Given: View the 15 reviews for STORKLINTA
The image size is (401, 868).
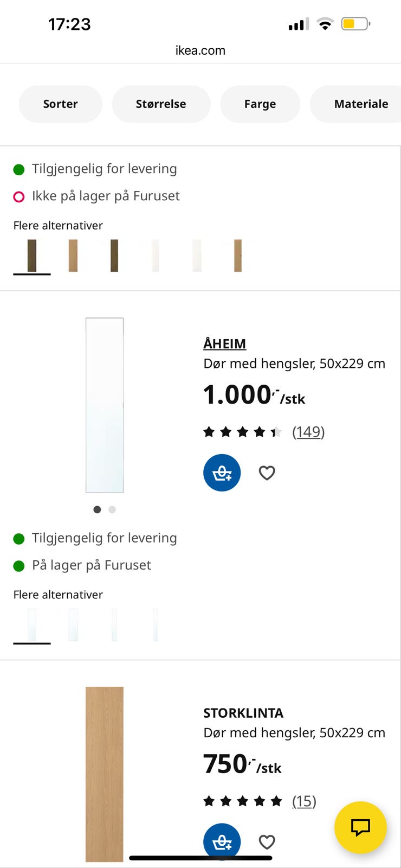Looking at the screenshot, I should (304, 801).
